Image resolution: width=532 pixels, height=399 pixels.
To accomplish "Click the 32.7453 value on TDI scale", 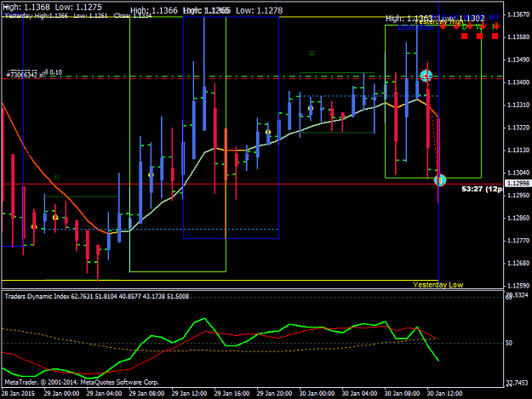I will tap(518, 383).
